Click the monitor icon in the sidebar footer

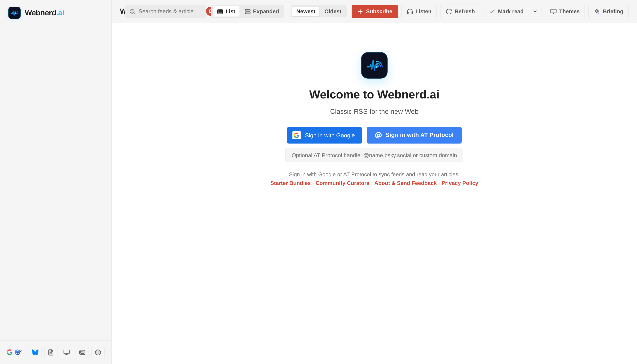[67, 352]
